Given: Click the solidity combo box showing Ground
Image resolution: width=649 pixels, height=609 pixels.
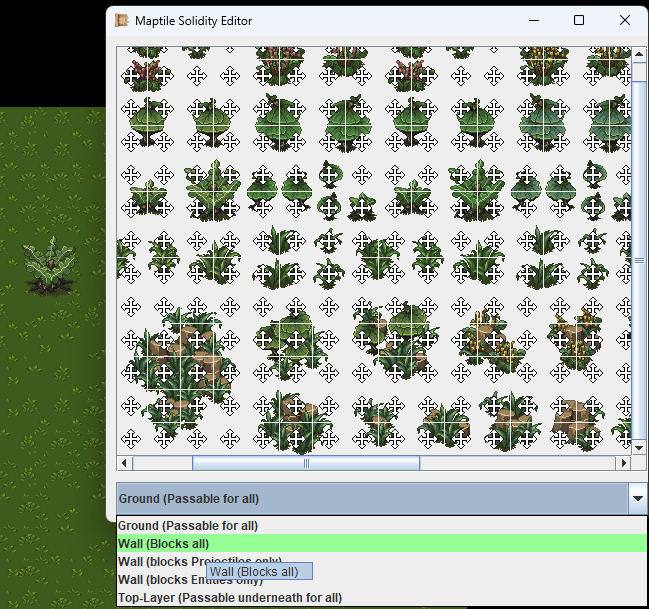Looking at the screenshot, I should (370, 498).
